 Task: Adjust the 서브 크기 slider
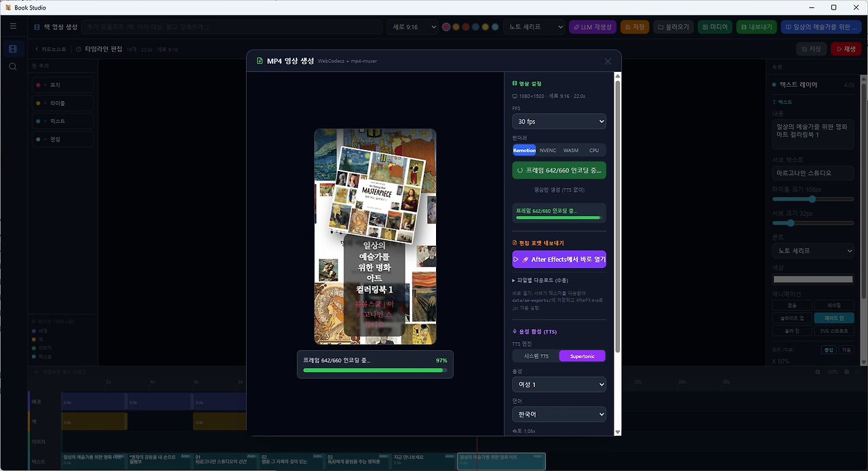click(813, 223)
